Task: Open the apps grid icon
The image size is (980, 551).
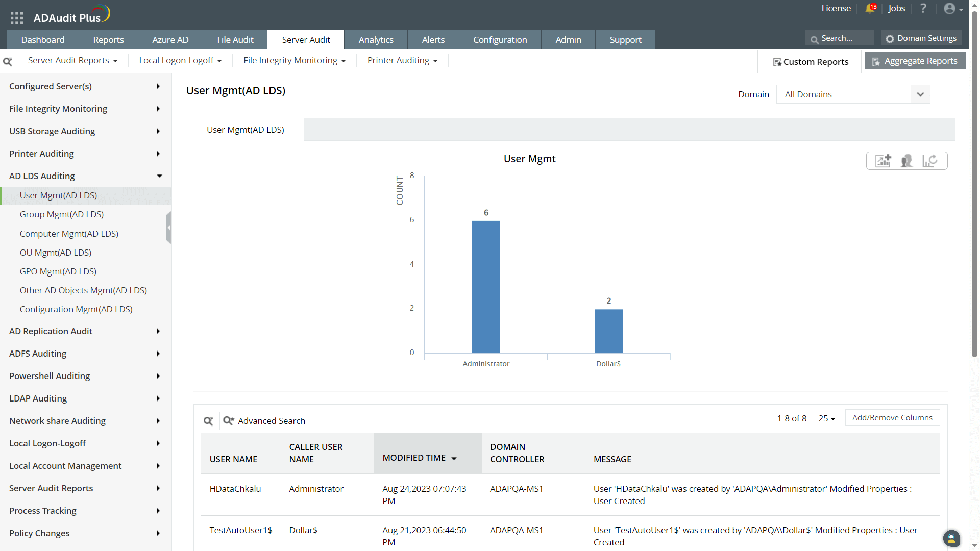Action: 17,18
